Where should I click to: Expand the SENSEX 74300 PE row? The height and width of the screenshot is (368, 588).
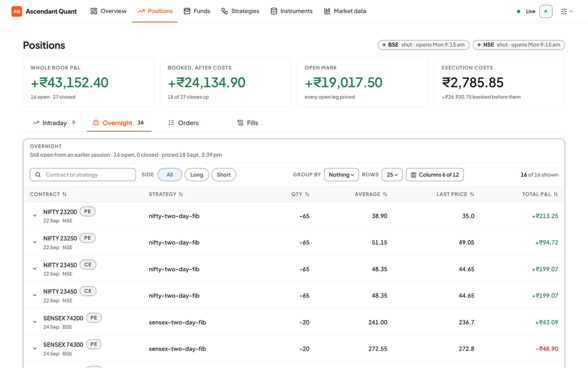coord(35,349)
